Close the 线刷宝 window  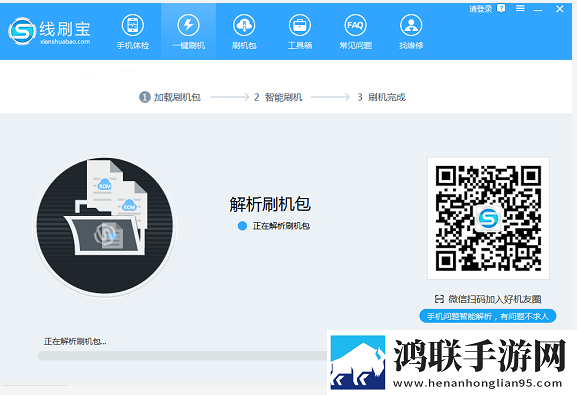(x=559, y=9)
